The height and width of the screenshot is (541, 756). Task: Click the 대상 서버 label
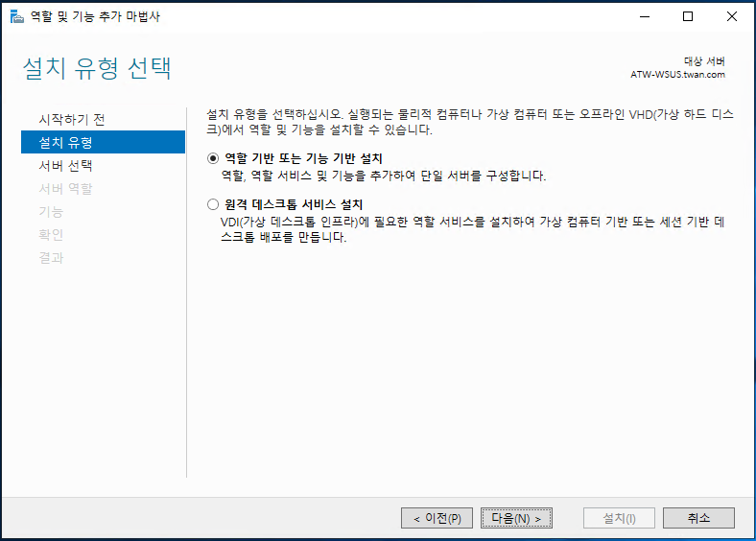(x=704, y=61)
